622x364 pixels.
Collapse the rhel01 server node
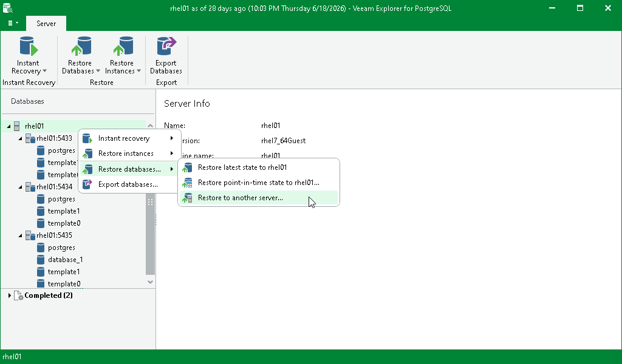pyautogui.click(x=9, y=126)
